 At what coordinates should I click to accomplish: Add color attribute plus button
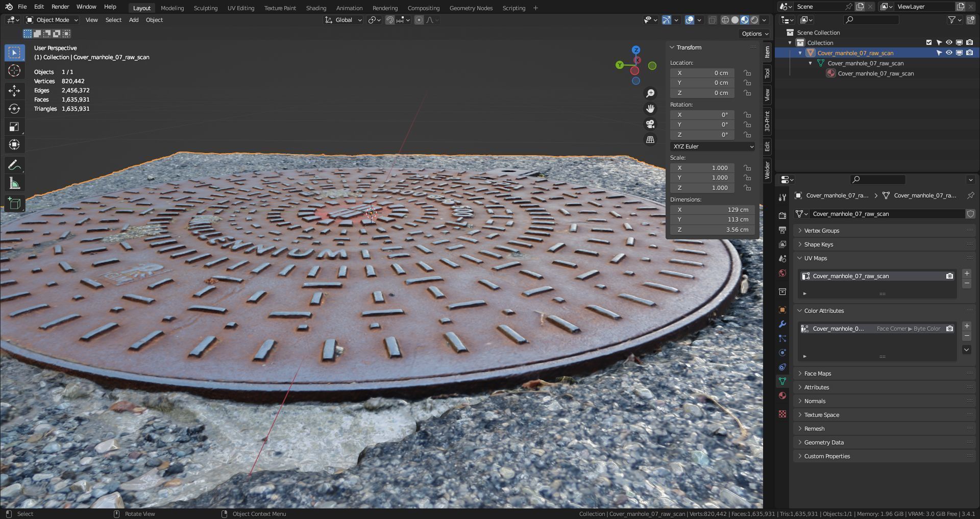[x=967, y=326]
